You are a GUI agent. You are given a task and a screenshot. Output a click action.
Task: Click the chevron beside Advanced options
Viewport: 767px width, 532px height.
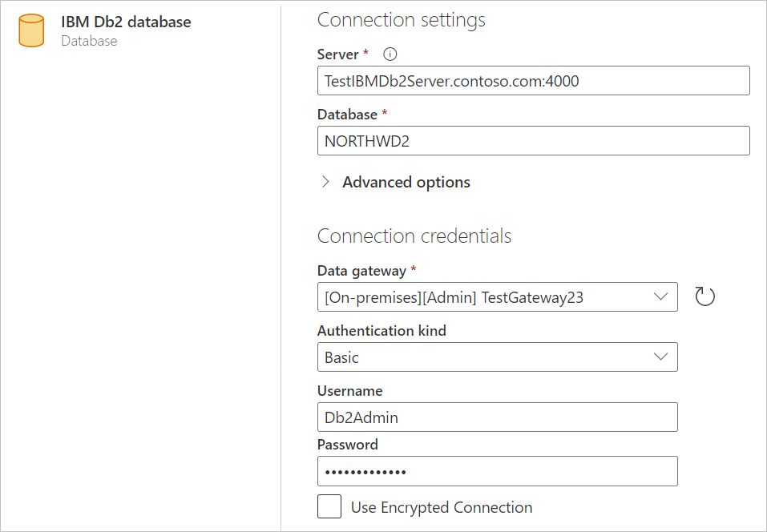click(x=325, y=182)
